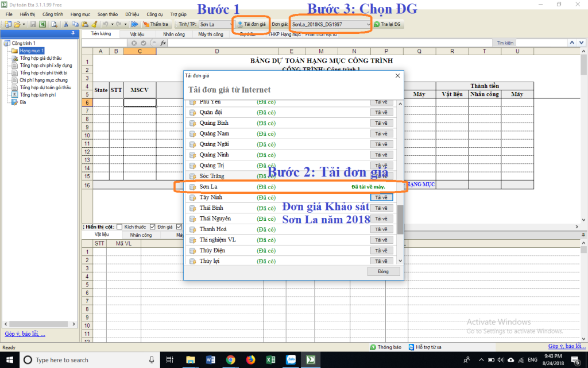The width and height of the screenshot is (588, 368).
Task: Click the Excel export icon in toolbar
Action: click(42, 24)
